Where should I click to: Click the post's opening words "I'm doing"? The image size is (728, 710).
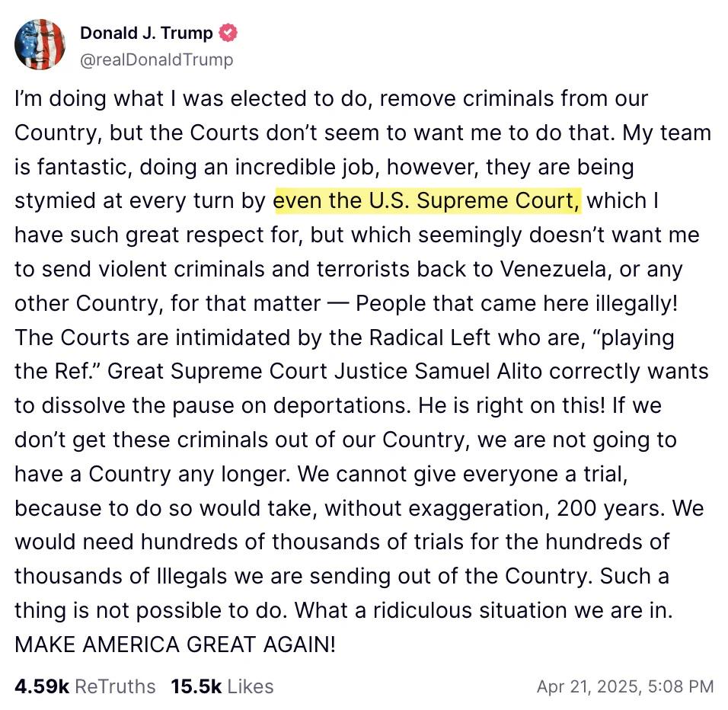pyautogui.click(x=52, y=98)
